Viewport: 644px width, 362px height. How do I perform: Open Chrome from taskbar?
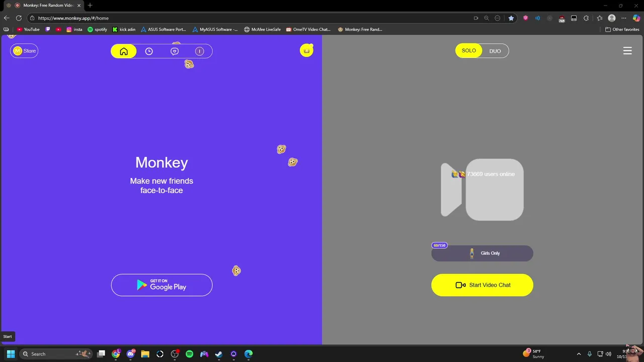click(116, 354)
